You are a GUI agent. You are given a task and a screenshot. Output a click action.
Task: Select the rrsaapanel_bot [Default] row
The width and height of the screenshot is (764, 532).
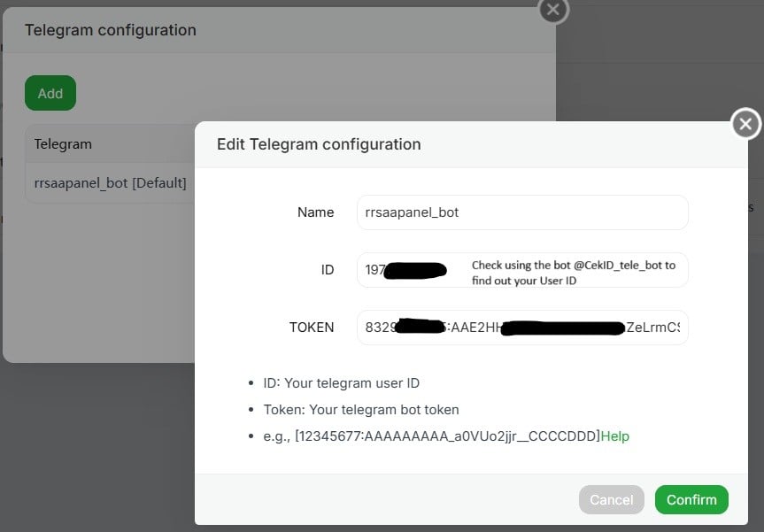click(110, 183)
